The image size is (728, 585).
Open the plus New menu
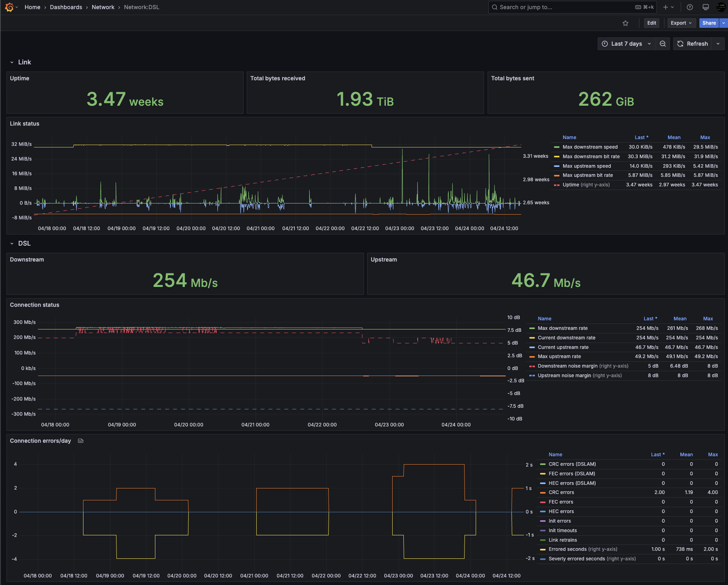click(668, 7)
